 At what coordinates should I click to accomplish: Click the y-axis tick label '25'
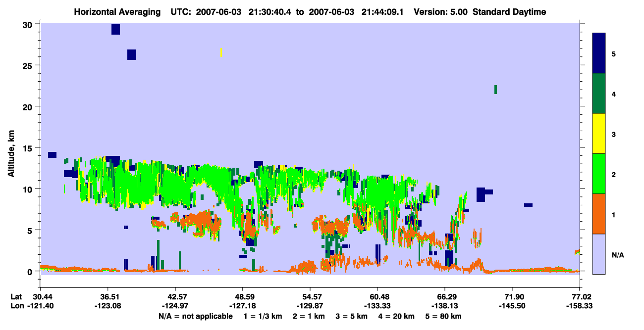click(x=29, y=66)
